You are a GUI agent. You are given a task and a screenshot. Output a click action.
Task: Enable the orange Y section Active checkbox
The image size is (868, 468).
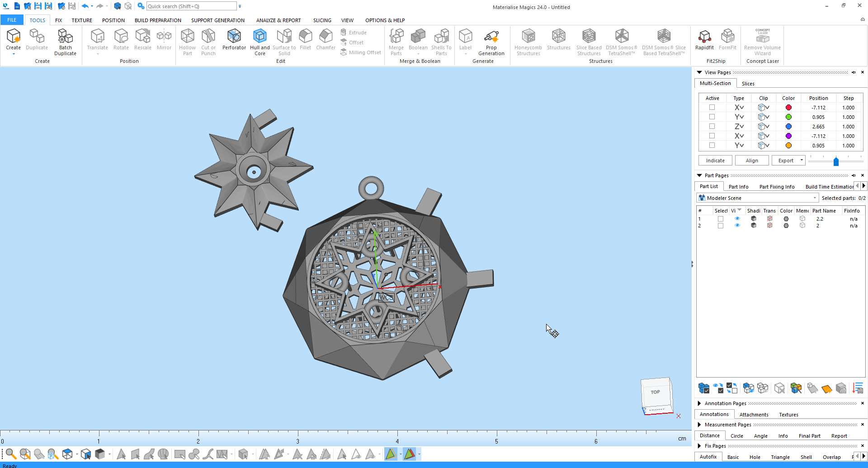tap(712, 145)
